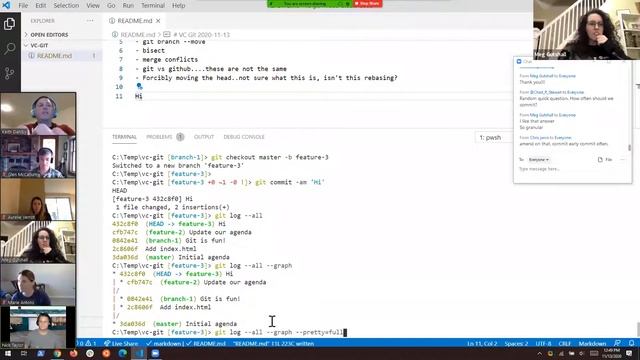Open Chrome from the taskbar

[x=57, y=353]
